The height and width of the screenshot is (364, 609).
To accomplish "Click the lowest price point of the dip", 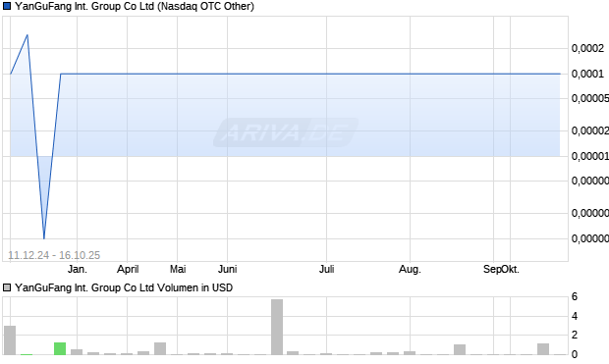I will coord(44,238).
